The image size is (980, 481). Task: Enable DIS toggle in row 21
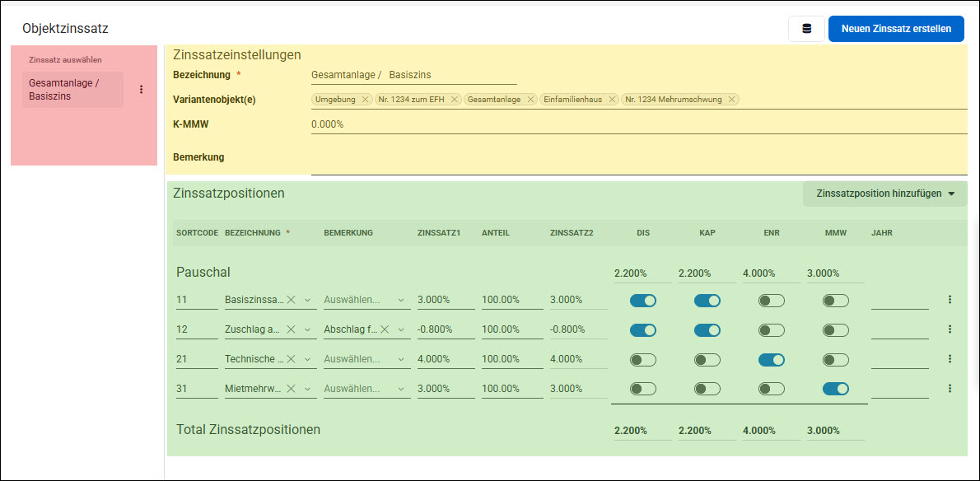coord(643,359)
